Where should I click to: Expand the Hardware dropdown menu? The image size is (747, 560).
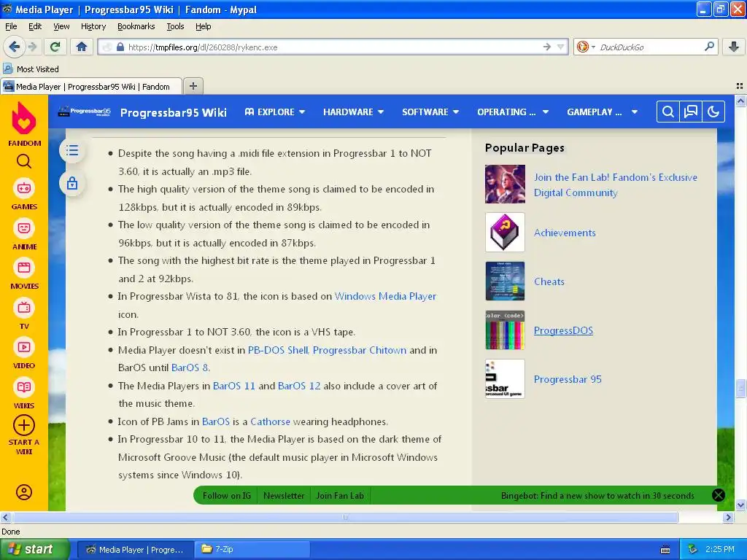[354, 112]
